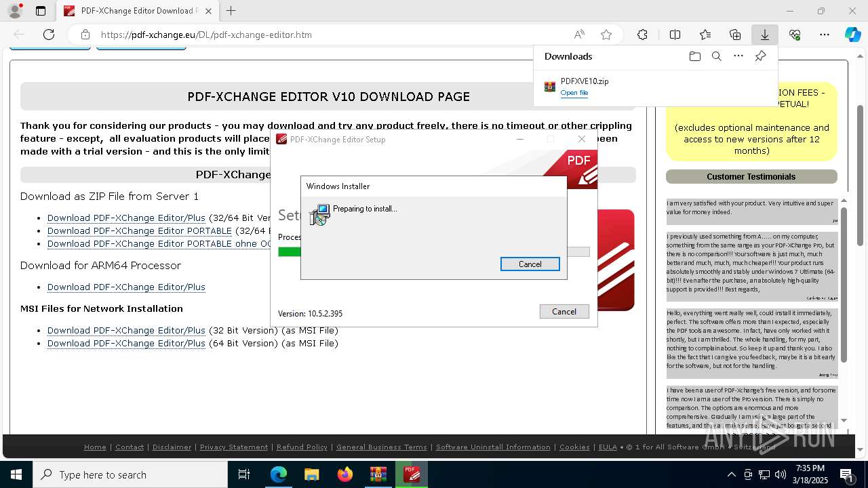This screenshot has width=868, height=488.
Task: Search downloads magnifier icon
Action: 717,56
